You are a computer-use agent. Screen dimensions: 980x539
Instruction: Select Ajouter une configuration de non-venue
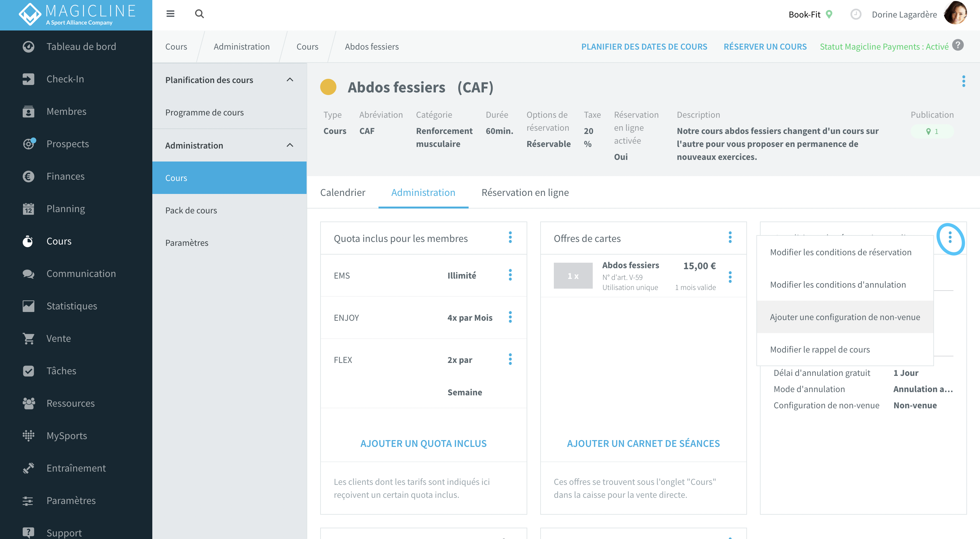pyautogui.click(x=845, y=317)
